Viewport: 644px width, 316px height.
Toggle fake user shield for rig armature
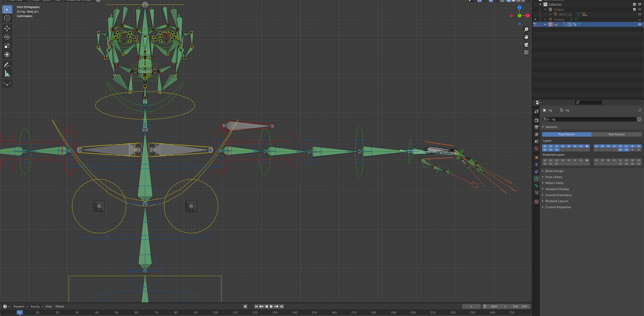click(639, 119)
